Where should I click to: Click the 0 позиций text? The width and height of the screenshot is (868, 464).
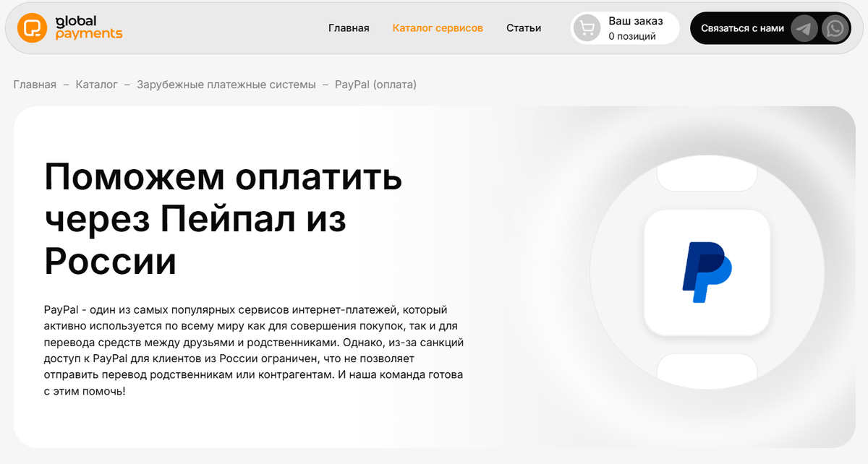[x=632, y=36]
